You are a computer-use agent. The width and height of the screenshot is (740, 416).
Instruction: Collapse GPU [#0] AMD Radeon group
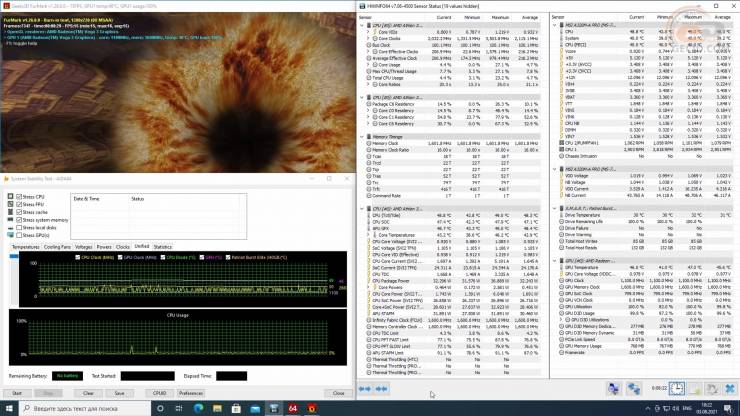[x=555, y=261]
